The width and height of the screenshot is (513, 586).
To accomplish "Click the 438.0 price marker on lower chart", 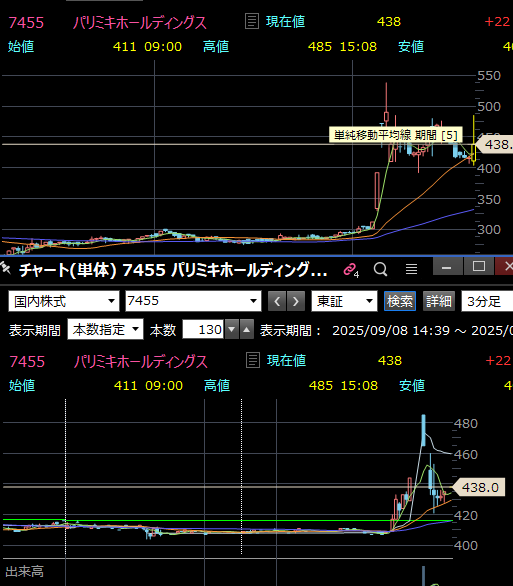I will [479, 487].
